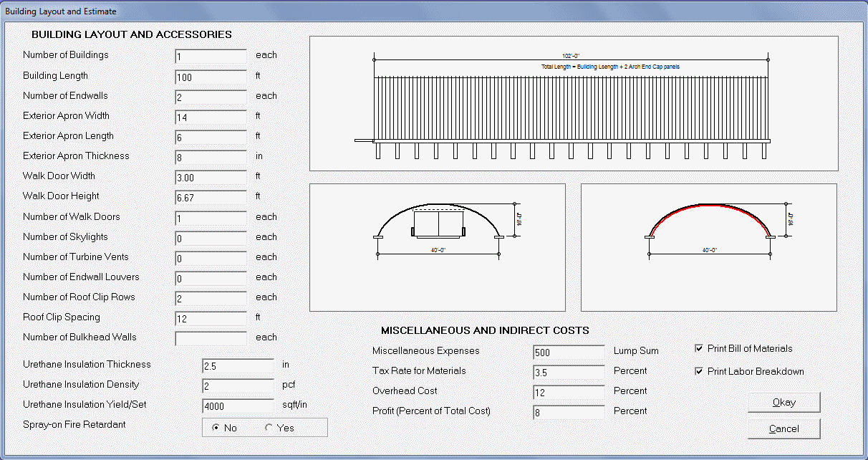Image resolution: width=868 pixels, height=460 pixels.
Task: Click the Walk Door Height field
Action: (x=211, y=197)
